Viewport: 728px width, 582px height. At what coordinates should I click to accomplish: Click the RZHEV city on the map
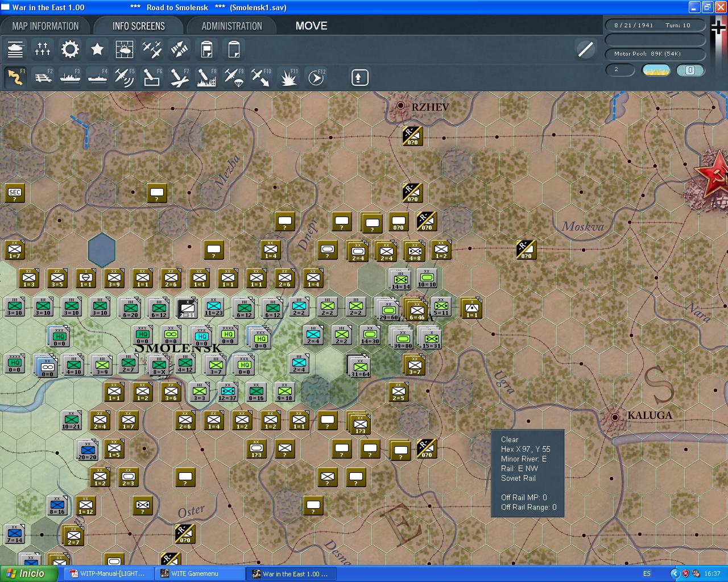point(401,105)
